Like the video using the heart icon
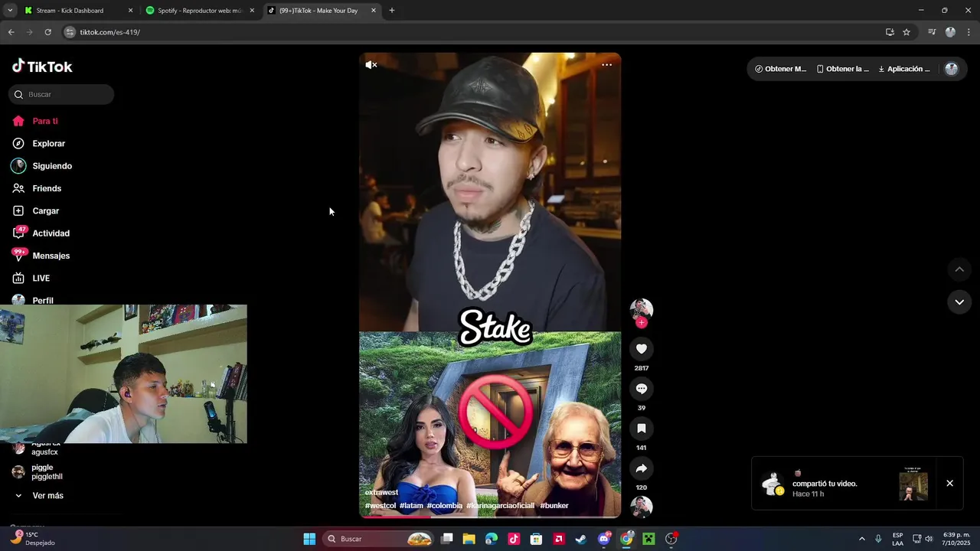 click(642, 349)
